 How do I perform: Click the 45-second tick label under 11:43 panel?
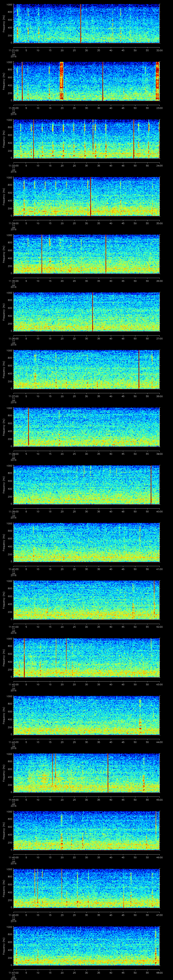(123, 742)
